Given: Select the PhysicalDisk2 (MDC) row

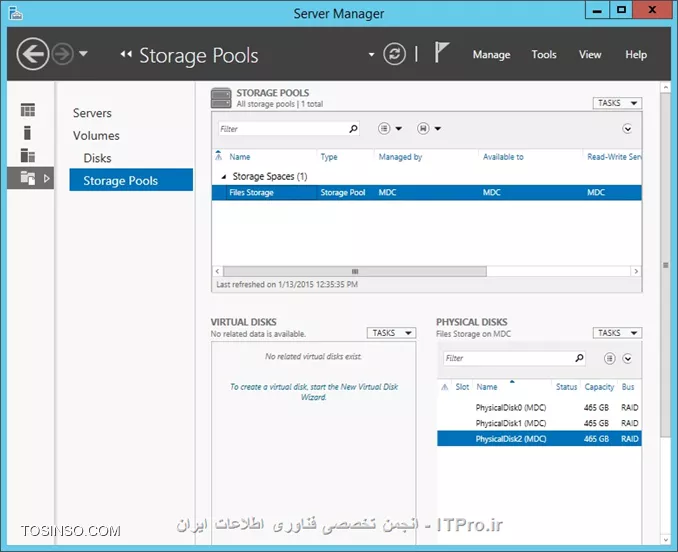Looking at the screenshot, I should pyautogui.click(x=539, y=439).
